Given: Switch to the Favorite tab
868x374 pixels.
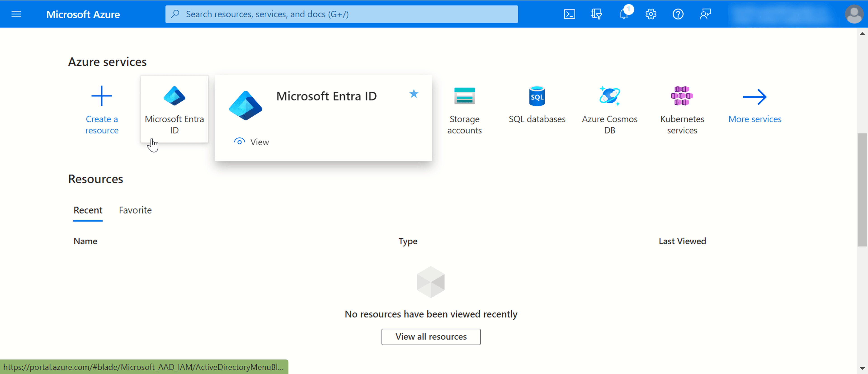Looking at the screenshot, I should 135,210.
